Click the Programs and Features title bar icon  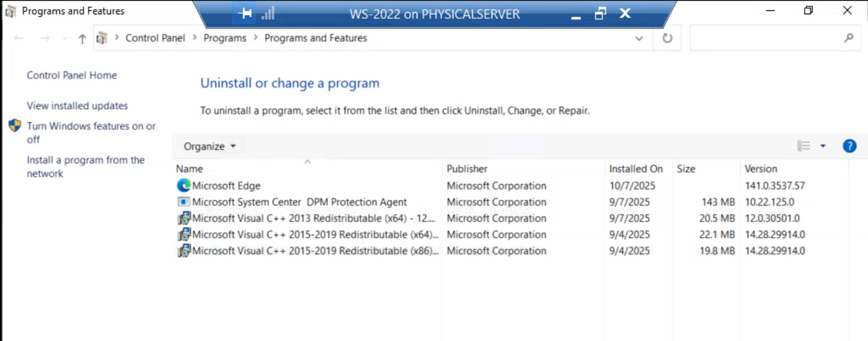(x=10, y=11)
